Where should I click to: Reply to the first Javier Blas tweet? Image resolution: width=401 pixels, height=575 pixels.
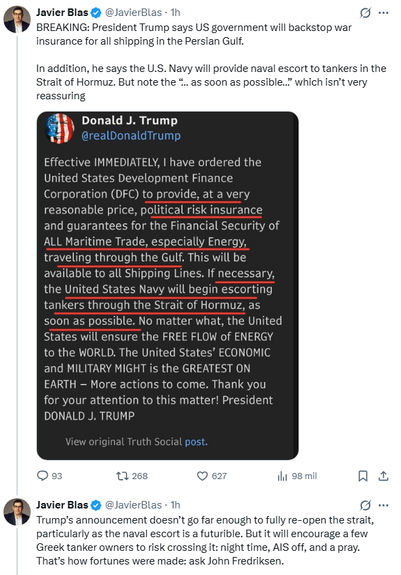[49, 476]
